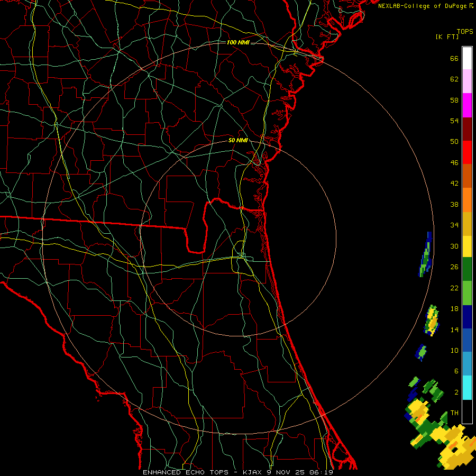This screenshot has height=476, width=476.
Task: Click the "10" legend value
Action: point(454,351)
